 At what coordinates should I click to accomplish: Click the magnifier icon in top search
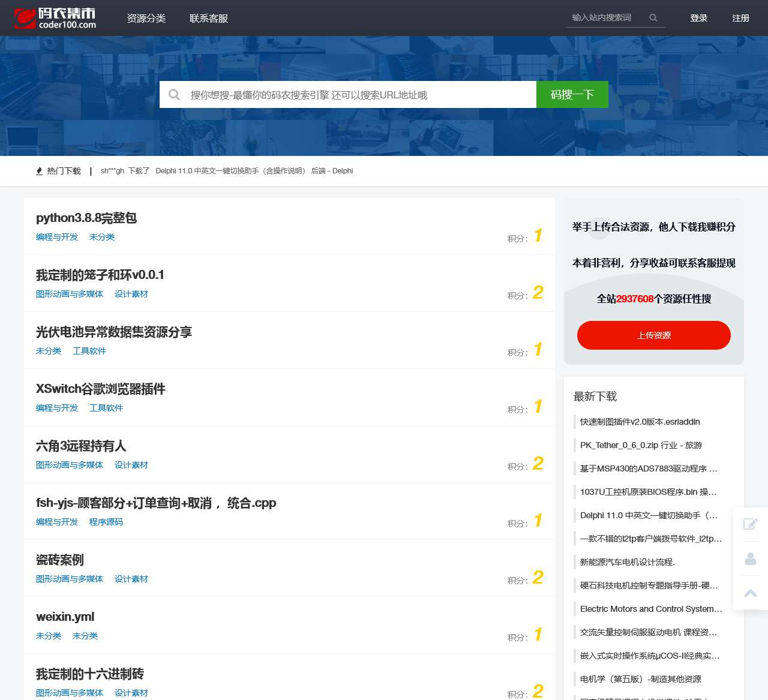click(653, 18)
